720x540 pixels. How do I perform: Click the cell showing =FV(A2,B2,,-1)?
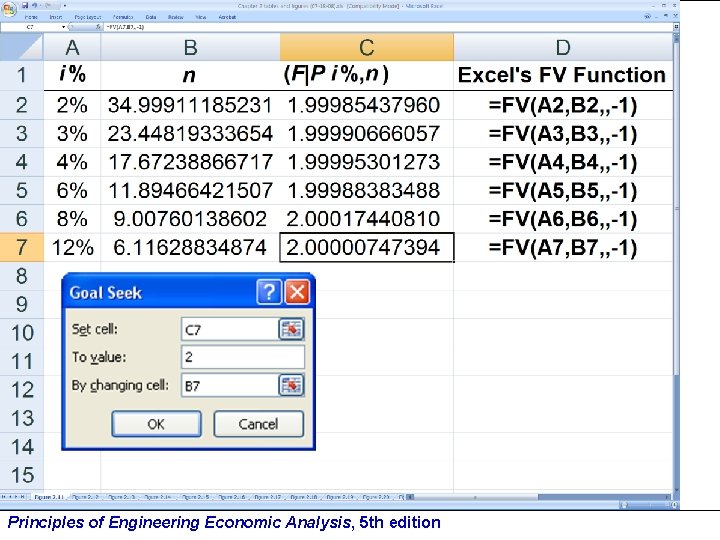(563, 105)
